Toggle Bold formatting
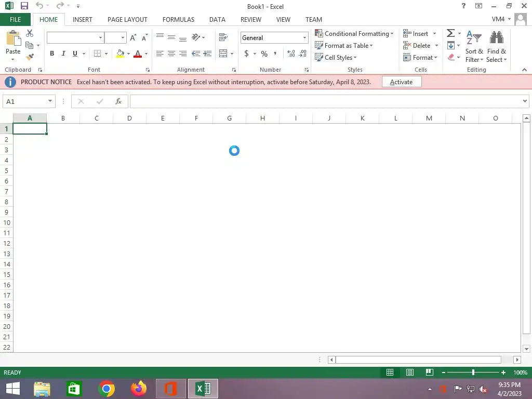Image resolution: width=532 pixels, height=399 pixels. pos(52,54)
